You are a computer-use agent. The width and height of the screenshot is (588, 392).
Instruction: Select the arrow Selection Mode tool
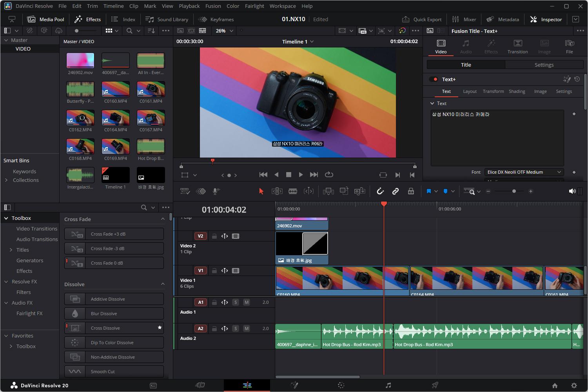tap(261, 191)
